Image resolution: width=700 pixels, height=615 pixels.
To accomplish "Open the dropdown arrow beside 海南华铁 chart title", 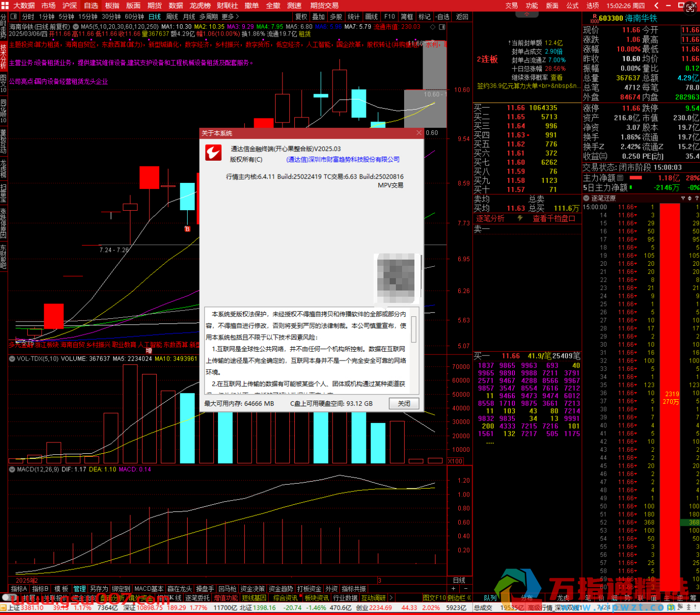I will 76,27.
